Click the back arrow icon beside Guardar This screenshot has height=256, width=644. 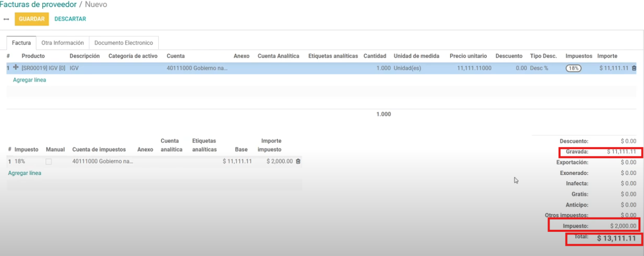coord(6,19)
